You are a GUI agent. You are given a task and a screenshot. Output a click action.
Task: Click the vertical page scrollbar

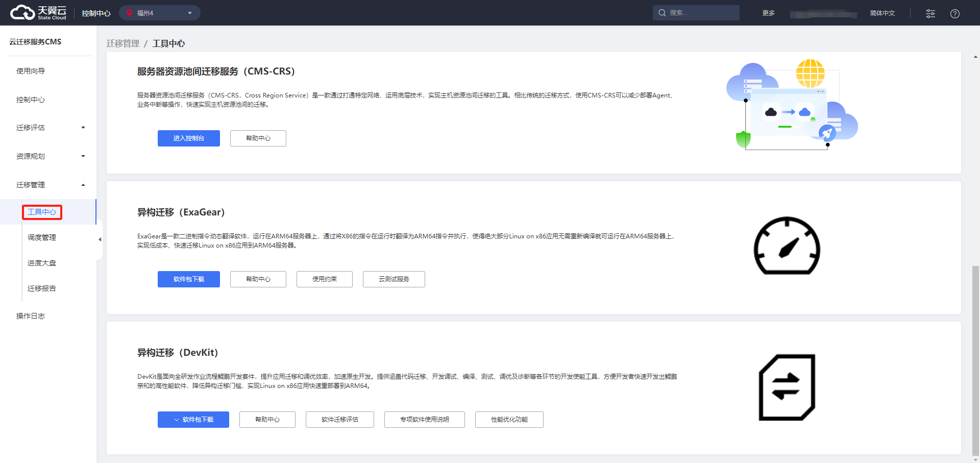(x=975, y=357)
